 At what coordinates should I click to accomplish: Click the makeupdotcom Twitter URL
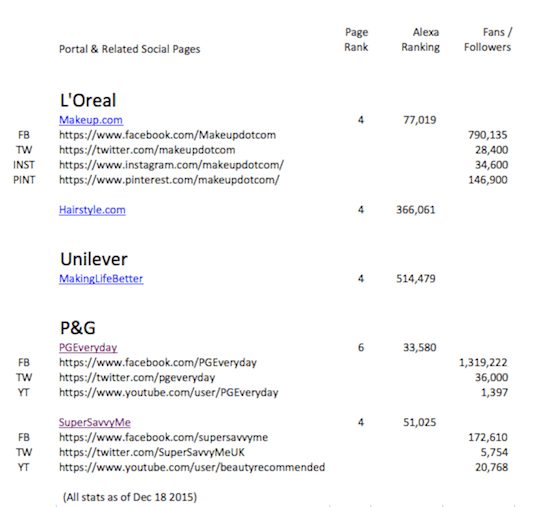click(147, 150)
